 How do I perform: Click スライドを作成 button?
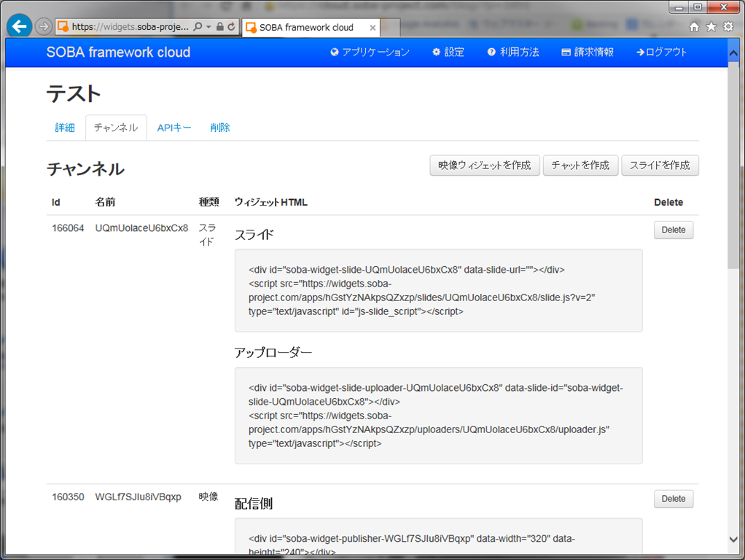coord(660,166)
